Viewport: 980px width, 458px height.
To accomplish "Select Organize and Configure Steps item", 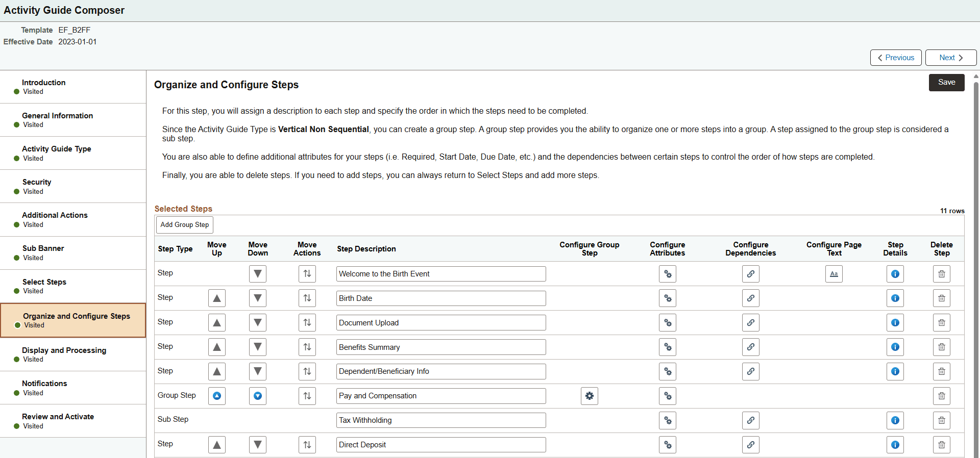I will tap(73, 320).
